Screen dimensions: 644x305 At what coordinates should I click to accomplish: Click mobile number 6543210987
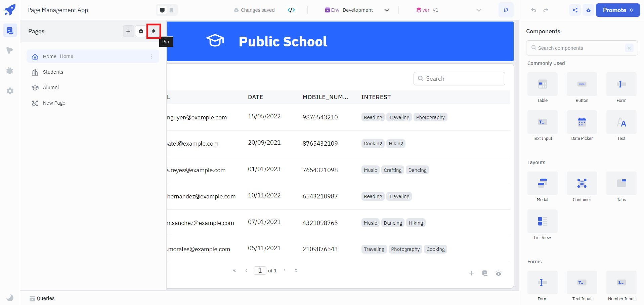click(x=320, y=196)
